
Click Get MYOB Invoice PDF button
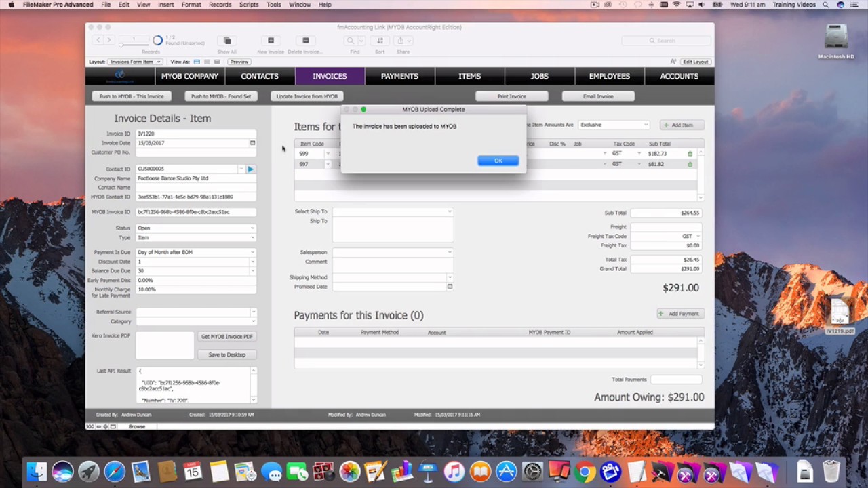tap(226, 337)
